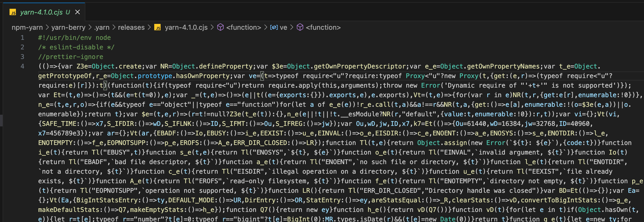Expand chevron after releases breadcrumb

pos(149,27)
